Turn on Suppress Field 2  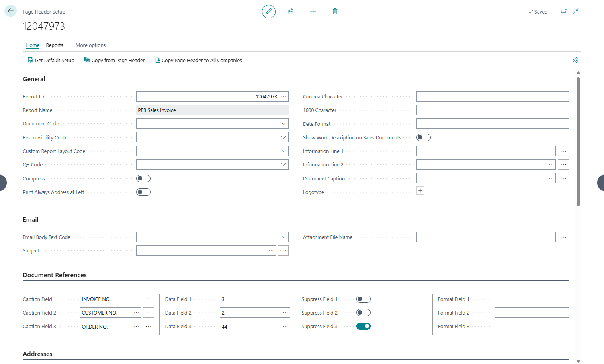[364, 313]
